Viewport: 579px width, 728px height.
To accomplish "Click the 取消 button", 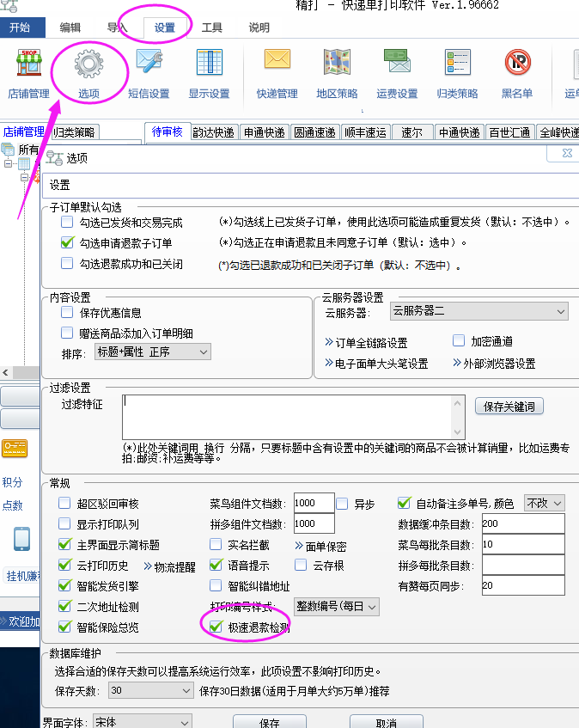I will (x=387, y=721).
